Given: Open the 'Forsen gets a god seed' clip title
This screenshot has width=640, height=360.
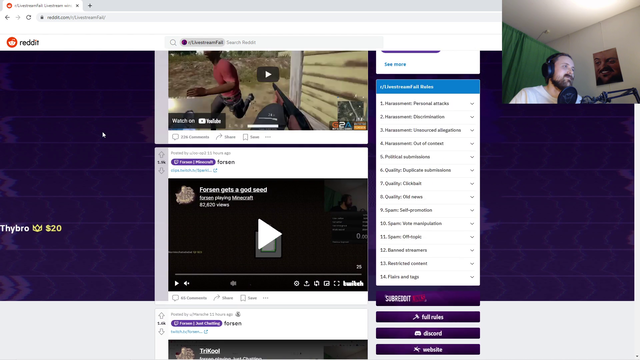Looking at the screenshot, I should 233,190.
